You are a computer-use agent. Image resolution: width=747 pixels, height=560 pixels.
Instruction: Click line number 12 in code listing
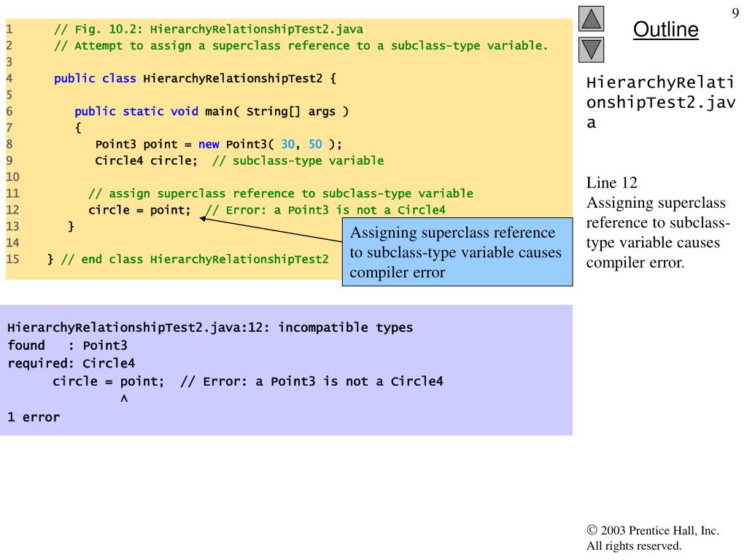click(x=12, y=210)
